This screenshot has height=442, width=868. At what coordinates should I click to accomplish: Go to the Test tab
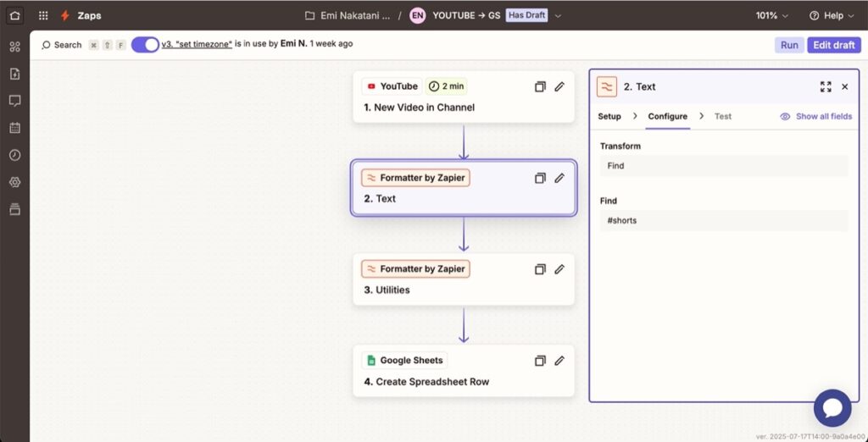coord(723,116)
